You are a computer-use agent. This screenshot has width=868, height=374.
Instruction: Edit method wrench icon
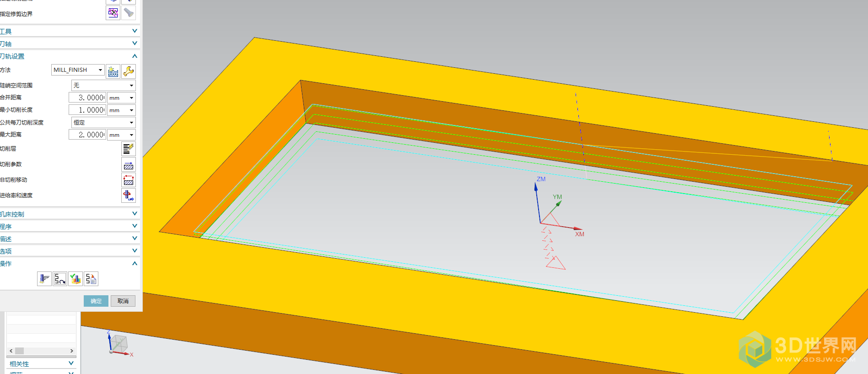(x=129, y=71)
